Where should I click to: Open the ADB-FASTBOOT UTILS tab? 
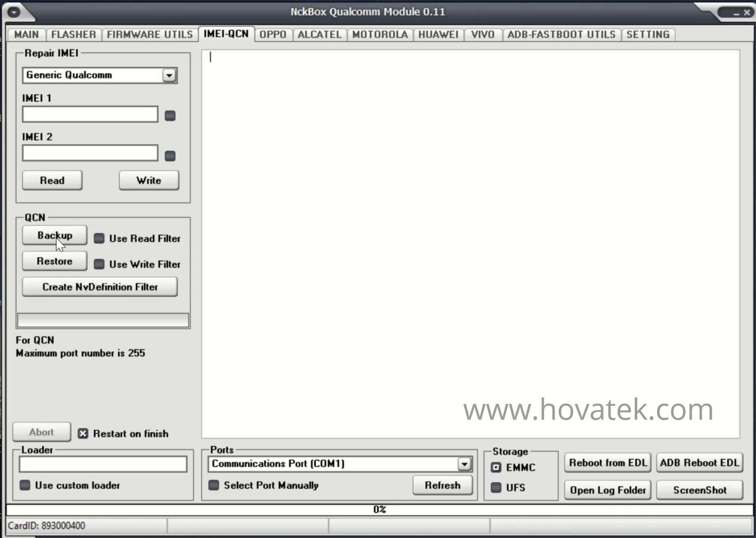tap(561, 34)
